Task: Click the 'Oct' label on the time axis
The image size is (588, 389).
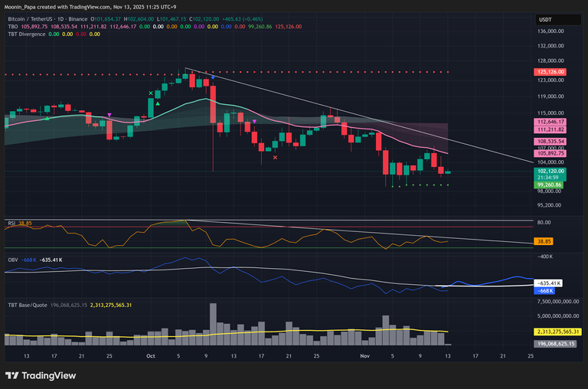Action: (151, 356)
